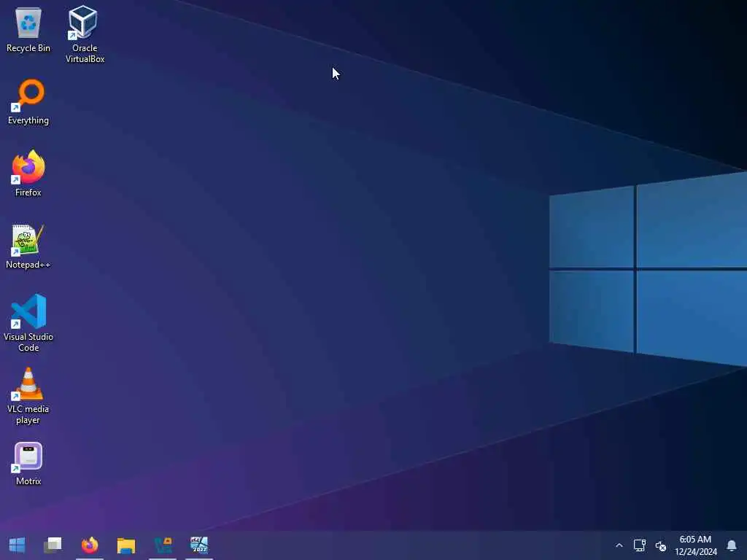
Task: Select the Firefox desktop shortcut
Action: 28,174
